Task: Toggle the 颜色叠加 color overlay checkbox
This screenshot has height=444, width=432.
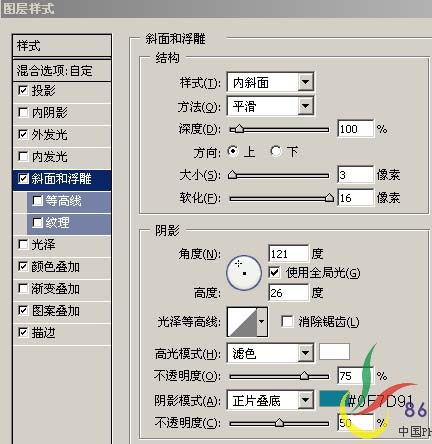Action: tap(23, 267)
